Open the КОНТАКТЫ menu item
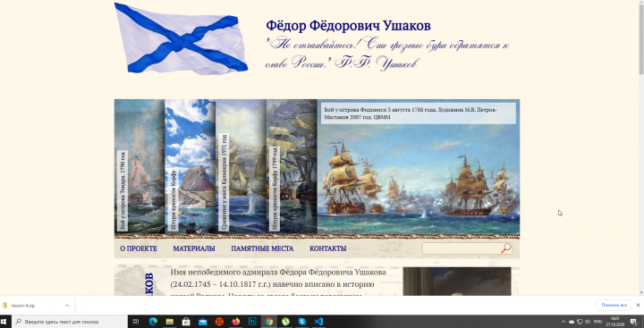 point(327,248)
